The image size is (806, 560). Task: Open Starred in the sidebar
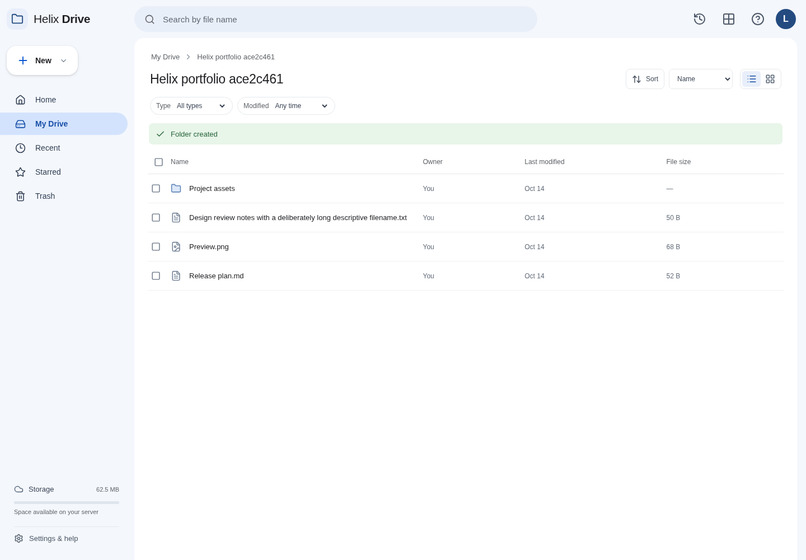tap(64, 172)
